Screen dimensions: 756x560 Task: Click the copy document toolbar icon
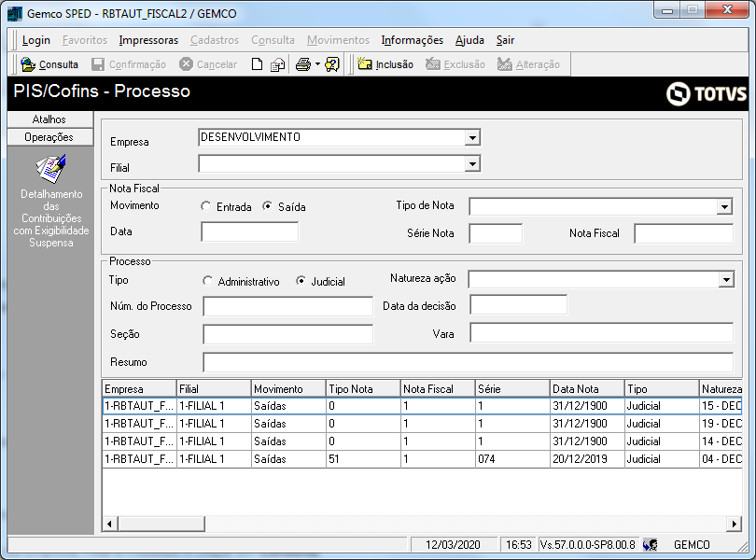point(277,64)
